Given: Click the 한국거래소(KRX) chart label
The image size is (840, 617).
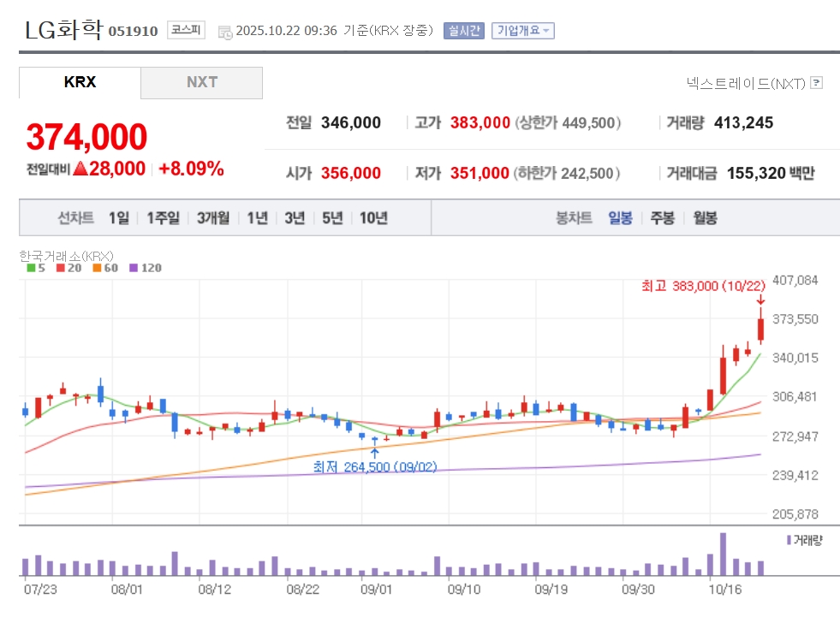Looking at the screenshot, I should click(x=67, y=256).
